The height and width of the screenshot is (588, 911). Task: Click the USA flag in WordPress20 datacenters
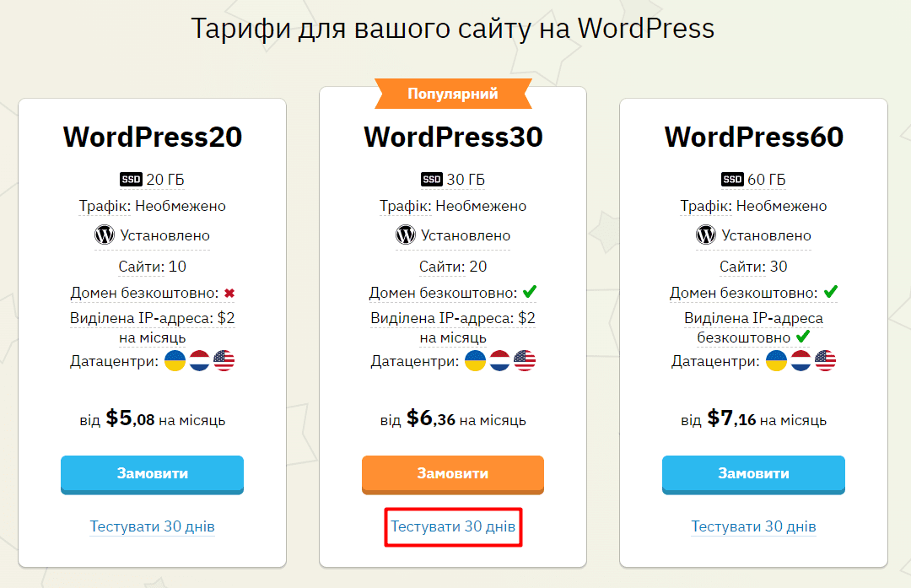(x=224, y=360)
